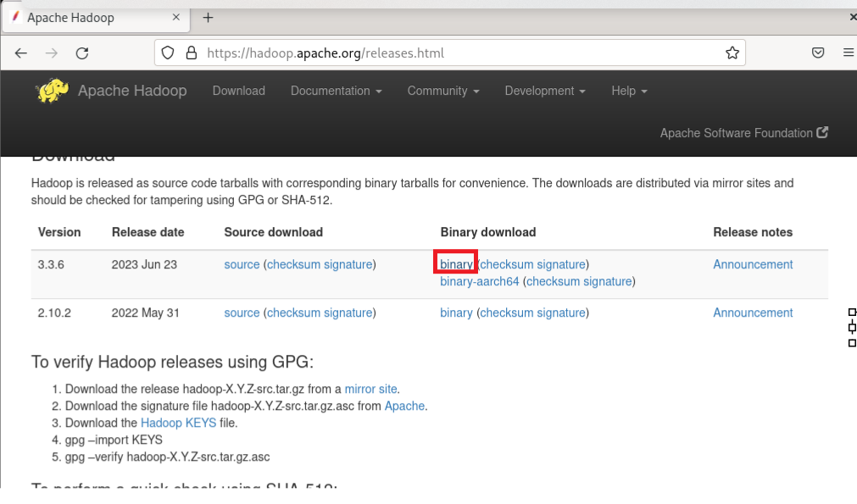This screenshot has width=857, height=504.
Task: Read the 2.10.2 Announcement release notes
Action: point(753,313)
